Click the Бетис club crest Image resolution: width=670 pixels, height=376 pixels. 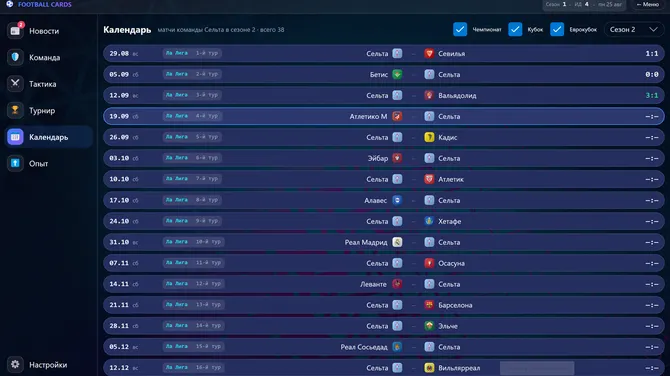pyautogui.click(x=397, y=74)
